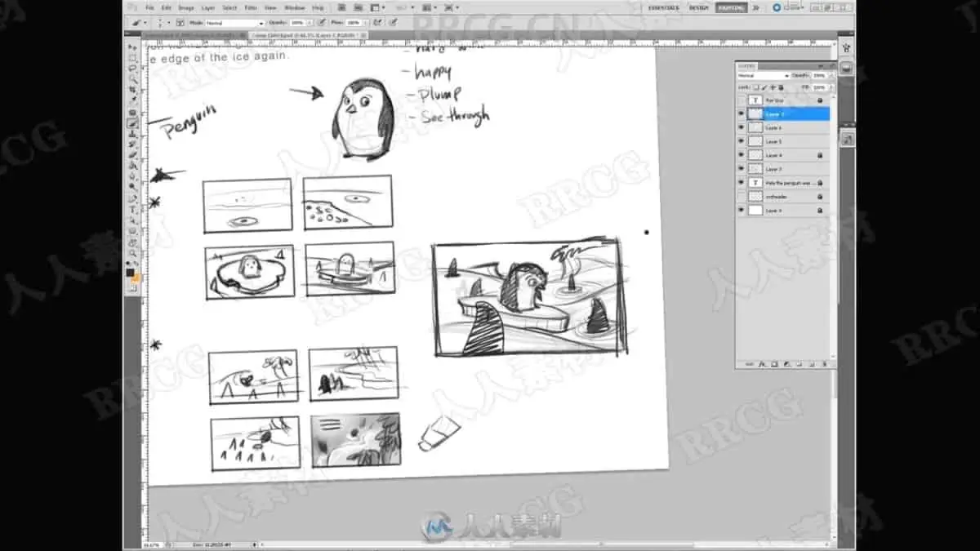Screen dimensions: 980x551
Task: Select the Blur tool
Action: pos(131,176)
